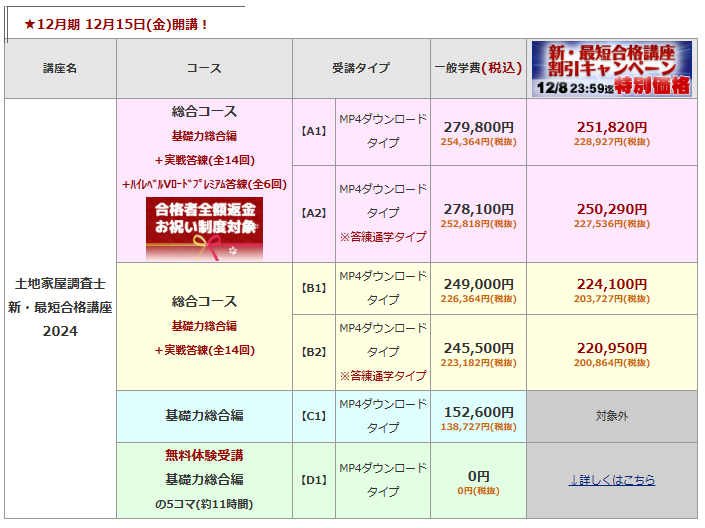The image size is (705, 528).
Task: Select the 226,364円(税抜) amount
Action: pyautogui.click(x=478, y=299)
